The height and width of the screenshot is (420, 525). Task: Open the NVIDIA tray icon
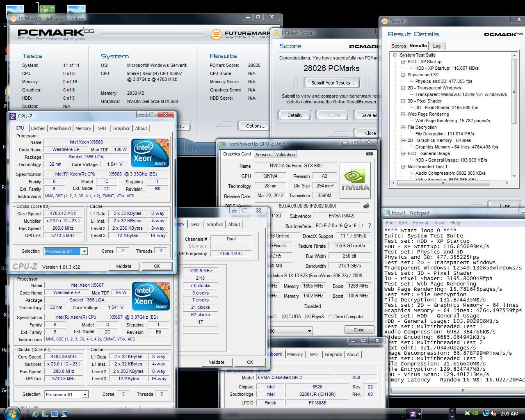[x=475, y=413]
